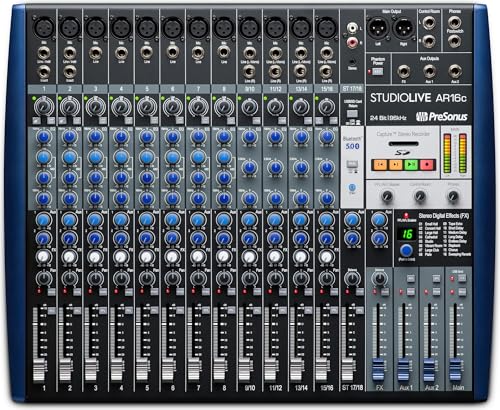The image size is (500, 410).
Task: Hit the green play/pause button on the recorder
Action: pos(411,164)
